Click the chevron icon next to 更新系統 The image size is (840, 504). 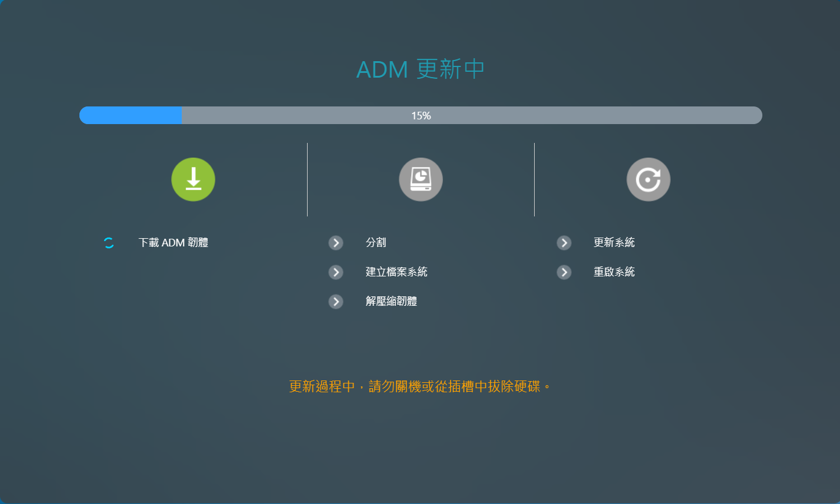[564, 243]
